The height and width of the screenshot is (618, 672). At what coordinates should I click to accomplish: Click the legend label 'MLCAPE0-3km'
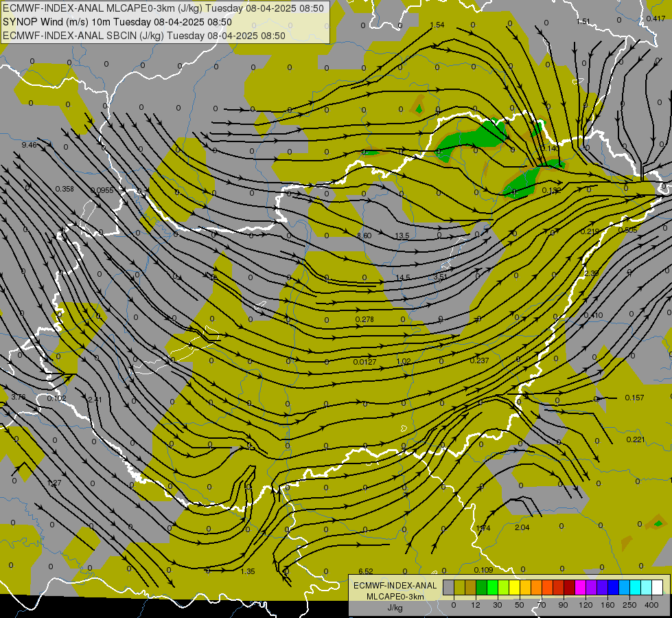pos(395,597)
